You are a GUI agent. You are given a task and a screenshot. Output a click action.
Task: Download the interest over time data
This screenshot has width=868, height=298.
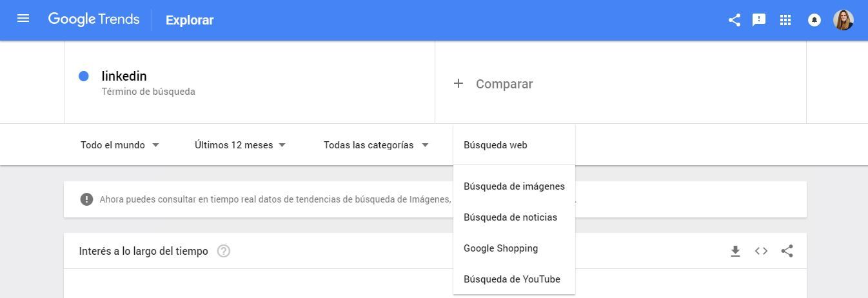[x=735, y=251]
